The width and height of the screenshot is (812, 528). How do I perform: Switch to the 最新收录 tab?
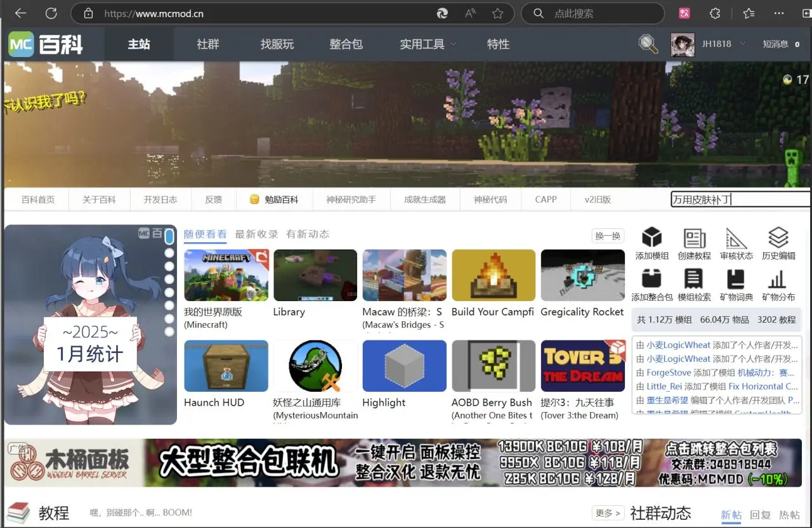tap(256, 234)
